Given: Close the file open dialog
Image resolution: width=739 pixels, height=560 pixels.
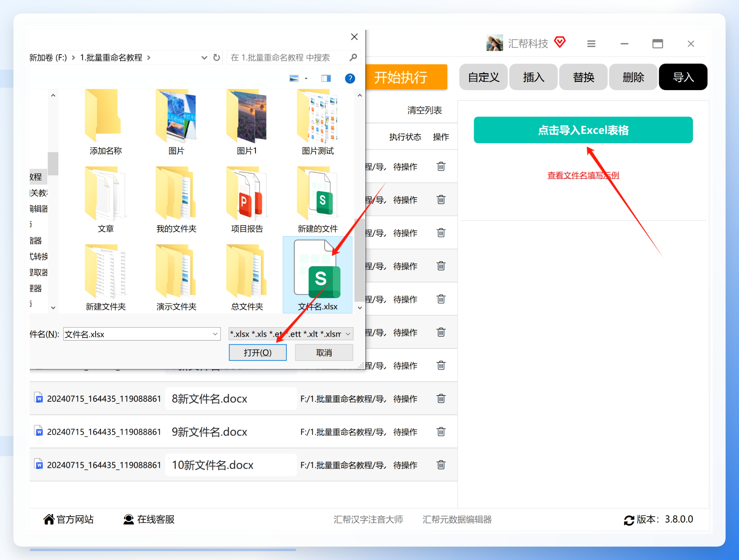Looking at the screenshot, I should click(354, 37).
